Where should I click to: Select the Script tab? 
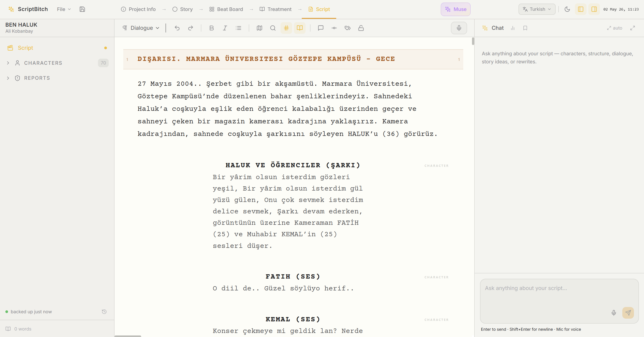point(319,9)
